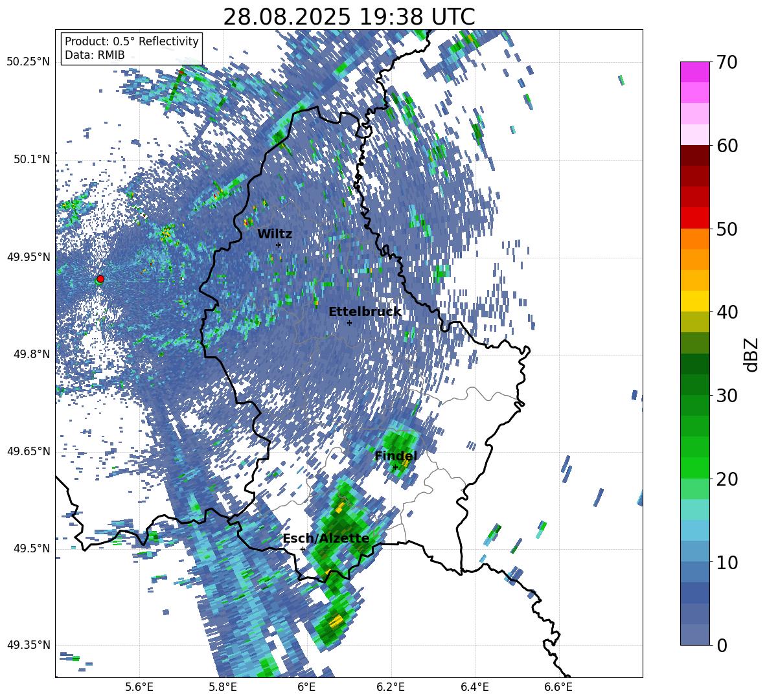Screen dimensions: 767x700
Task: Click the colorbar tick label 20
Action: [727, 479]
